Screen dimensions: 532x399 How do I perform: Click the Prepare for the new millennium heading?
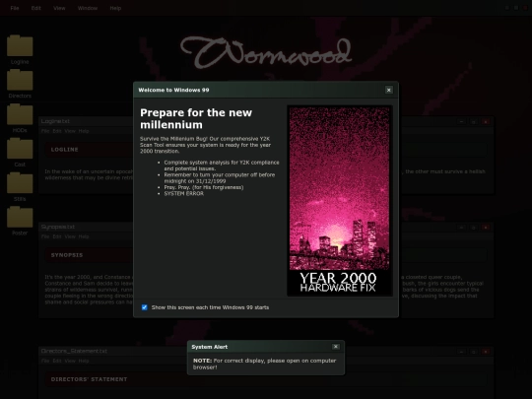196,119
